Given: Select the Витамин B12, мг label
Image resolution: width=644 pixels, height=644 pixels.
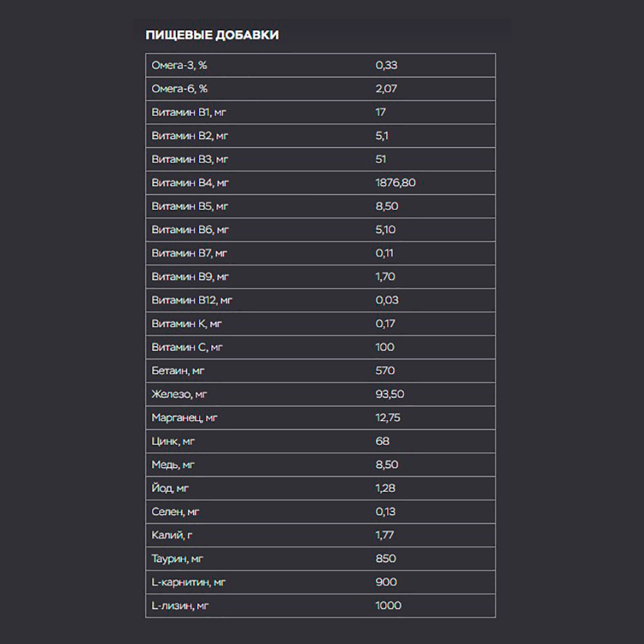Looking at the screenshot, I should click(x=192, y=300).
